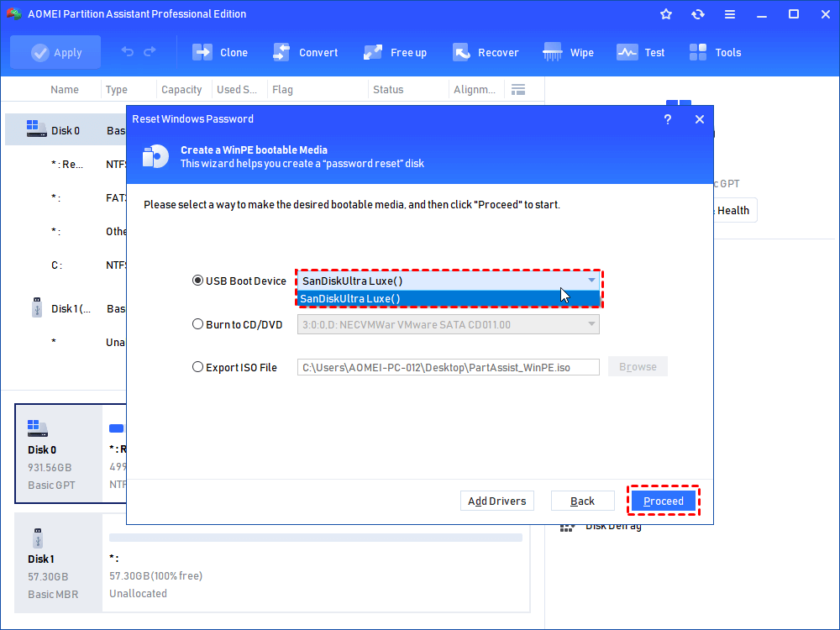Viewport: 840px width, 630px height.
Task: Go Back in the wizard
Action: pyautogui.click(x=582, y=501)
